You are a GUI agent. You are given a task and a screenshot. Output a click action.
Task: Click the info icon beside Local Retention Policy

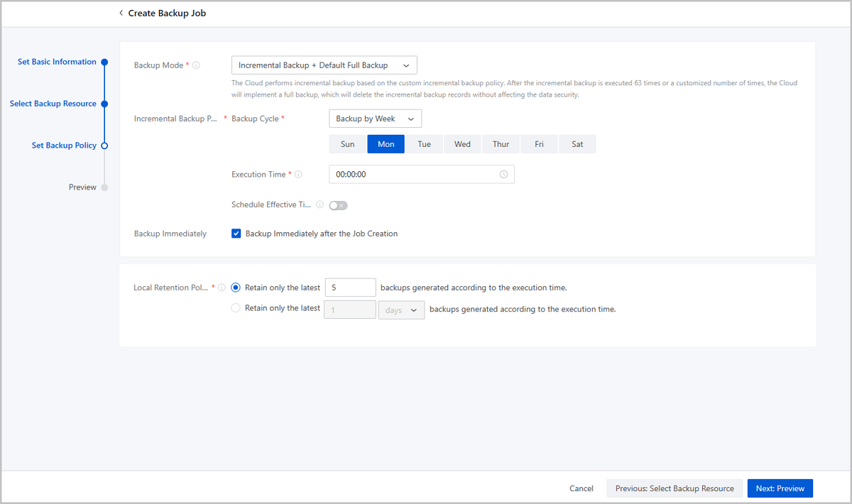(x=222, y=288)
